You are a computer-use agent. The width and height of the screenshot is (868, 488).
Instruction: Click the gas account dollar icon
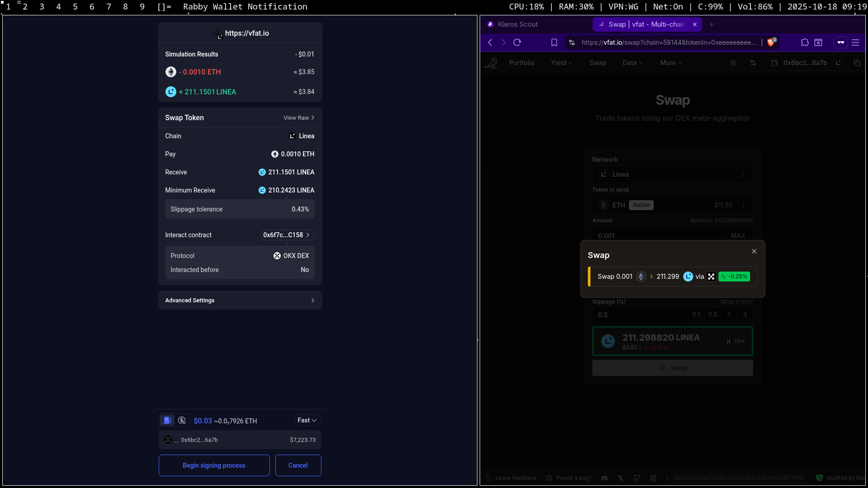[x=182, y=421]
